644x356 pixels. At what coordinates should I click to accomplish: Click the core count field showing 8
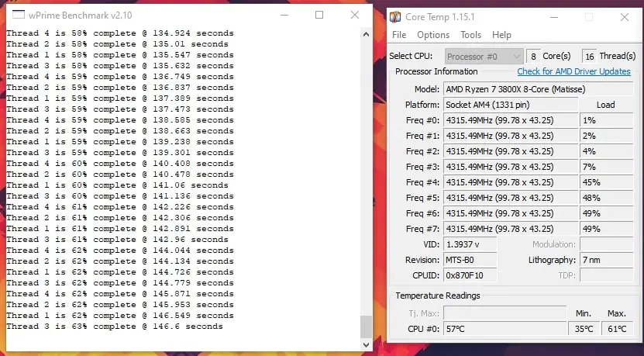pyautogui.click(x=533, y=57)
